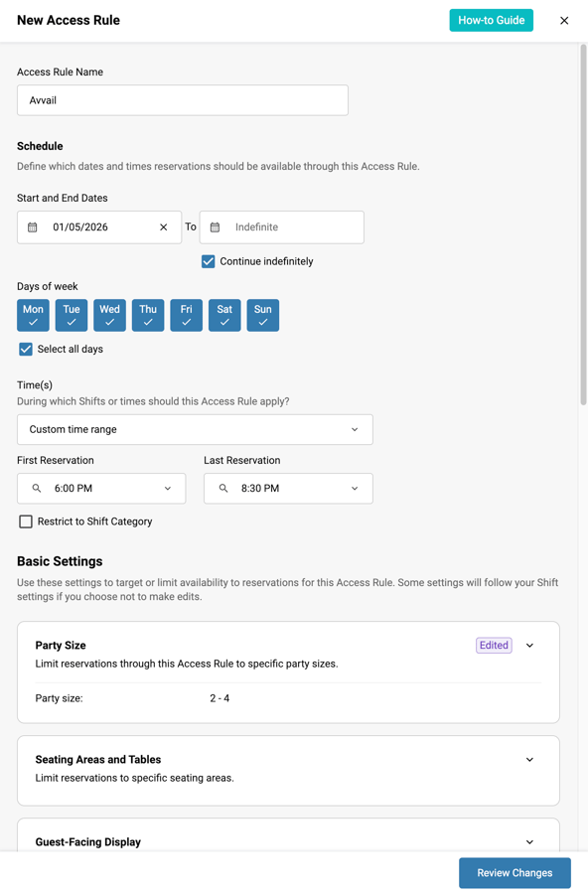The width and height of the screenshot is (588, 893).
Task: Toggle off the Wed day button
Action: pyautogui.click(x=109, y=315)
